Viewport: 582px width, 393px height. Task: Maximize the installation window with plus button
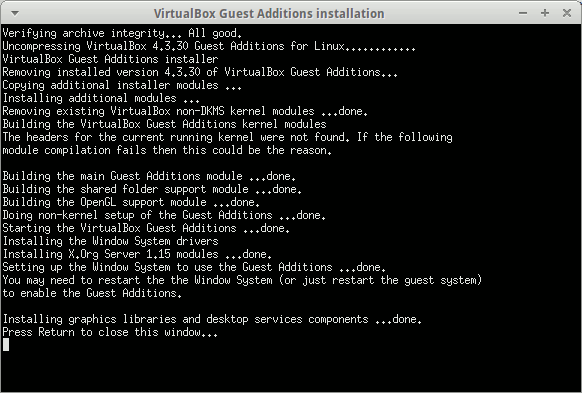[545, 13]
